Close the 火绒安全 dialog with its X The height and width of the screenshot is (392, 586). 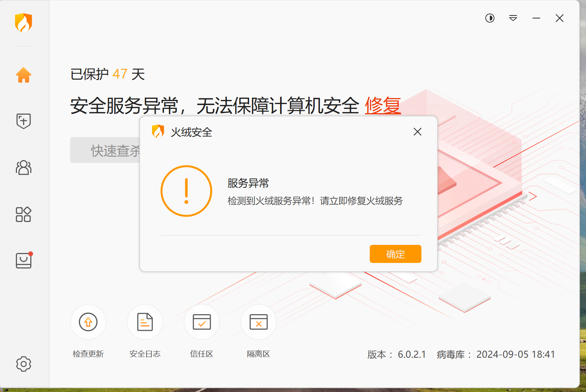417,132
